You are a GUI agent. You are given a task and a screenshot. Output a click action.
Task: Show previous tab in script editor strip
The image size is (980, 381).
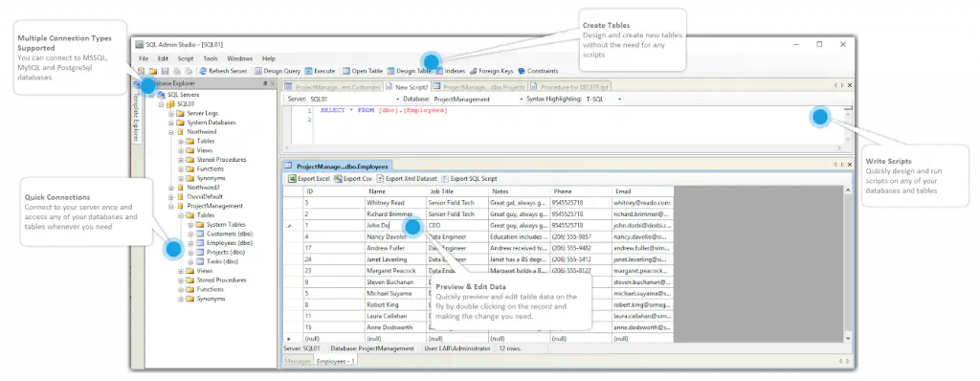click(x=835, y=86)
